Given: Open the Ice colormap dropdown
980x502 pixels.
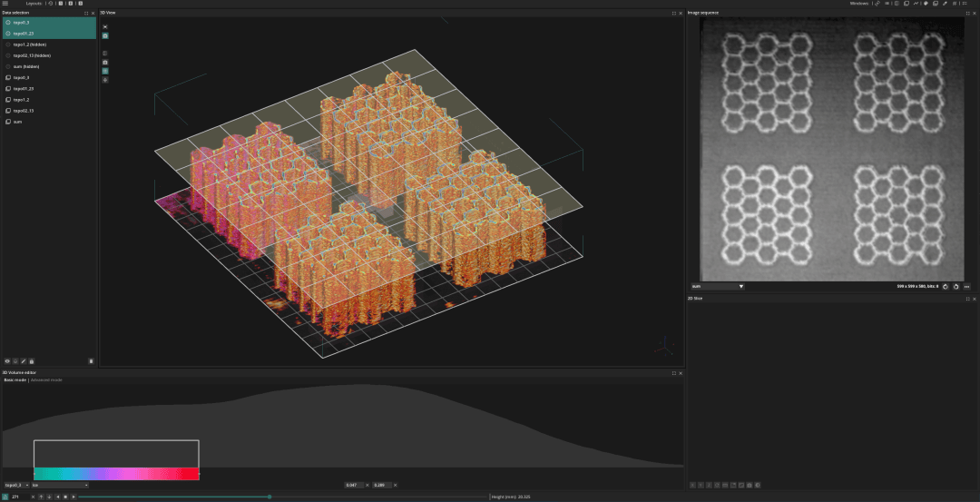Looking at the screenshot, I should (60, 485).
